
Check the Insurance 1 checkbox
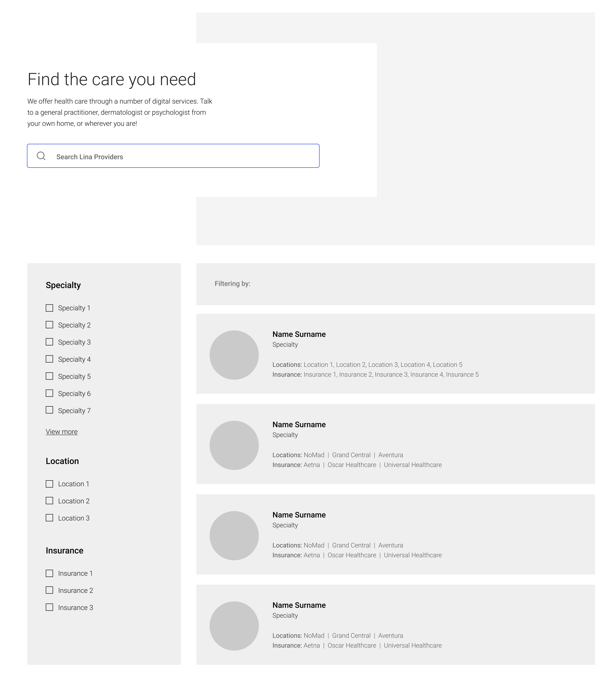(50, 574)
